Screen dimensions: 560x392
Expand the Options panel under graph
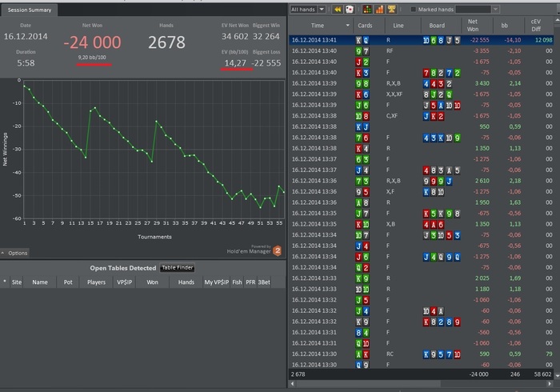click(14, 253)
